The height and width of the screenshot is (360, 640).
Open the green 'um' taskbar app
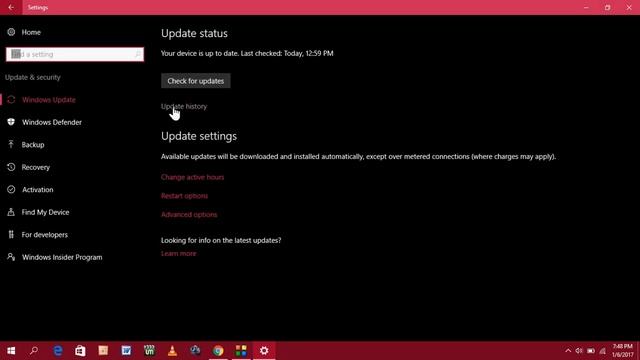[149, 351]
